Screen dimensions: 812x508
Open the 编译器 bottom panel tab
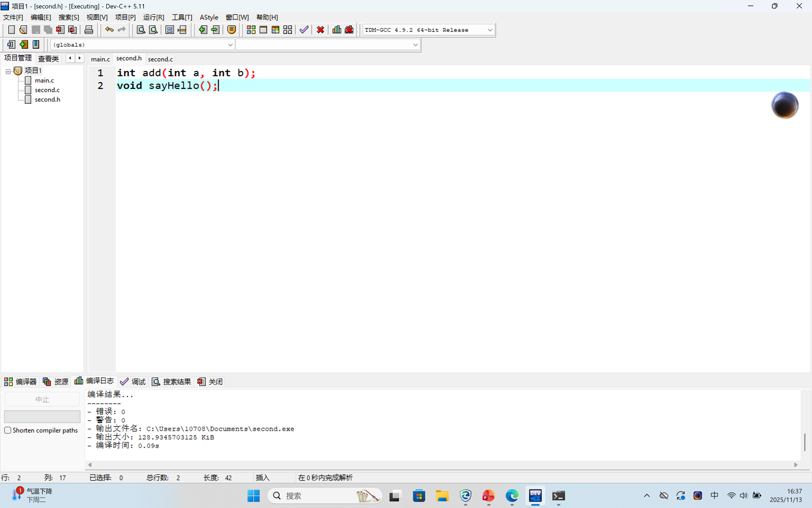click(x=20, y=382)
